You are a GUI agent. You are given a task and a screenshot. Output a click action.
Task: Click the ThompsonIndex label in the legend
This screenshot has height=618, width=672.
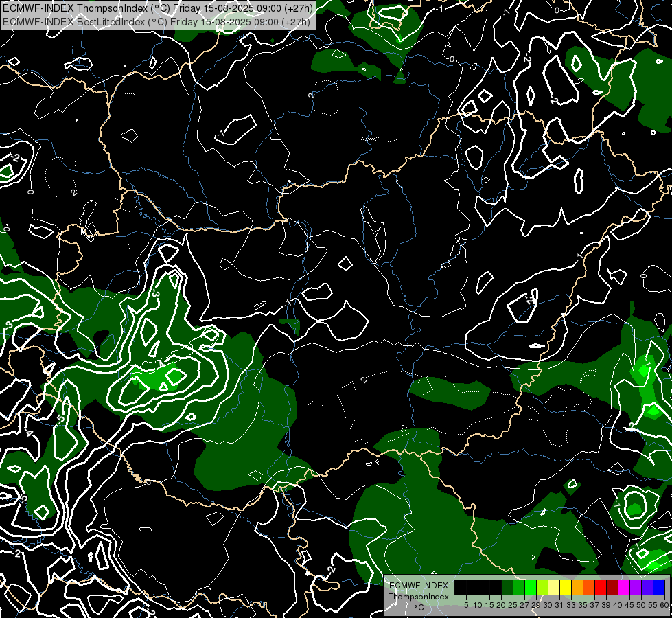click(419, 597)
